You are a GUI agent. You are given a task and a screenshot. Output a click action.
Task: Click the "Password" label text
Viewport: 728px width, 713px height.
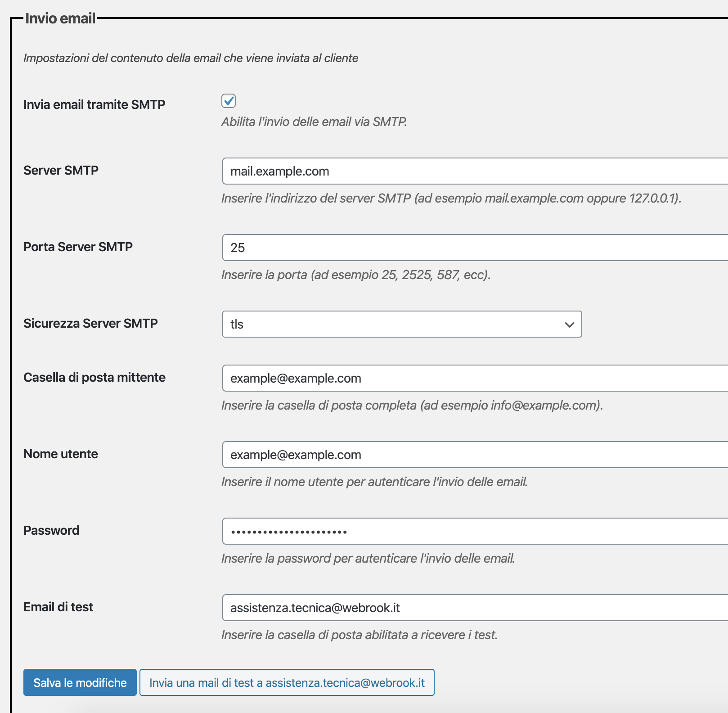(51, 530)
